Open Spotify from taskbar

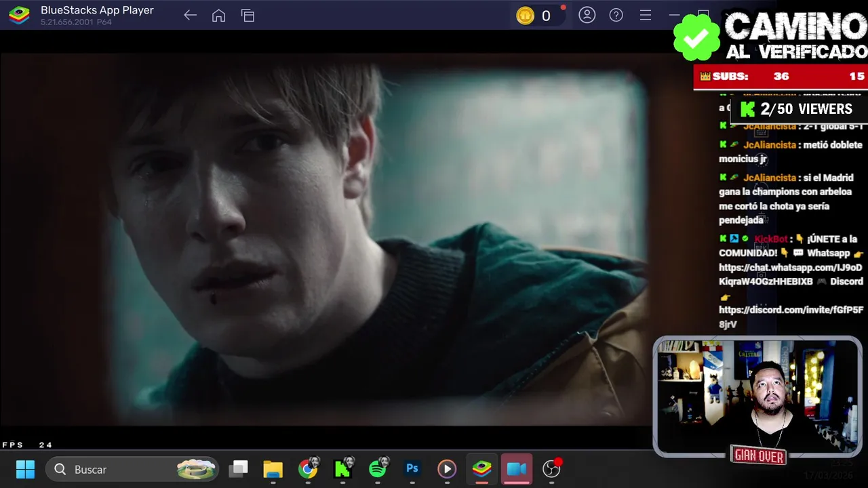378,469
